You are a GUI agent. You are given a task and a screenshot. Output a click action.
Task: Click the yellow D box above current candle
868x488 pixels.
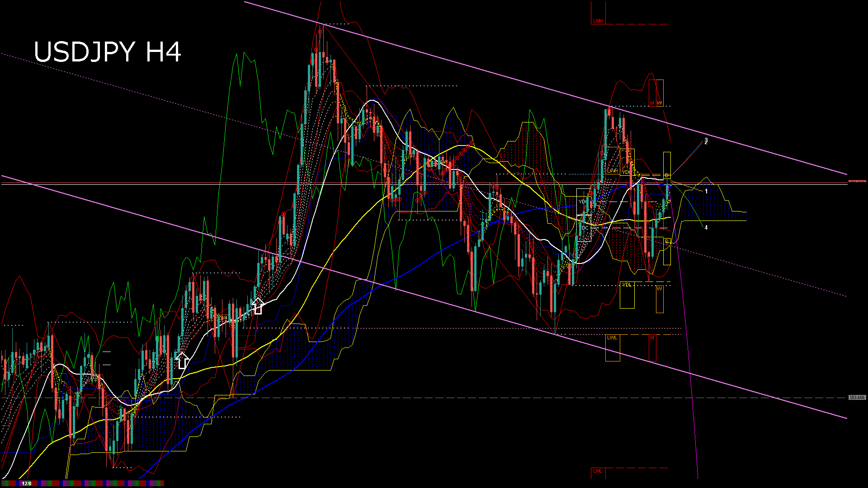(667, 165)
